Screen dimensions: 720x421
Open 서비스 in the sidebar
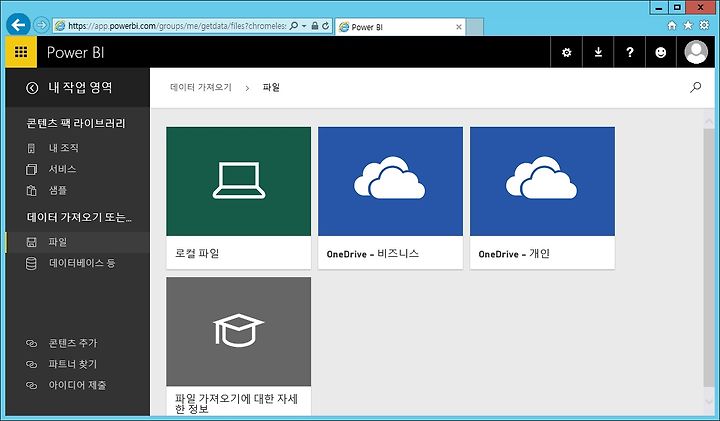(x=62, y=169)
